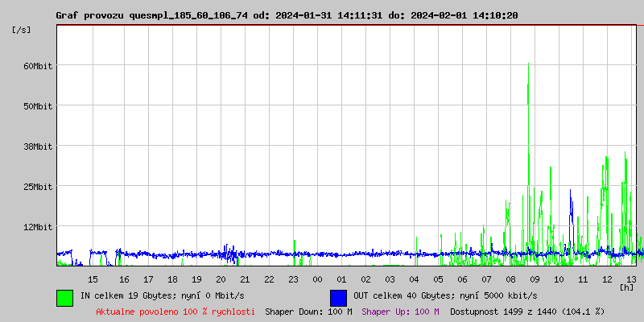Viewport: 644px width, 322px height.
Task: Click the '05' hour label on x-axis
Action: pyautogui.click(x=438, y=279)
